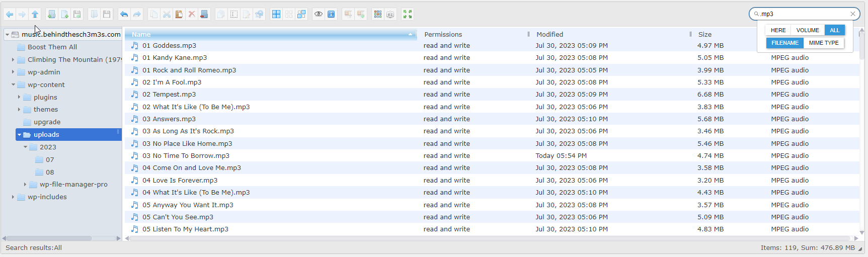Open sort options a-z icon

390,14
